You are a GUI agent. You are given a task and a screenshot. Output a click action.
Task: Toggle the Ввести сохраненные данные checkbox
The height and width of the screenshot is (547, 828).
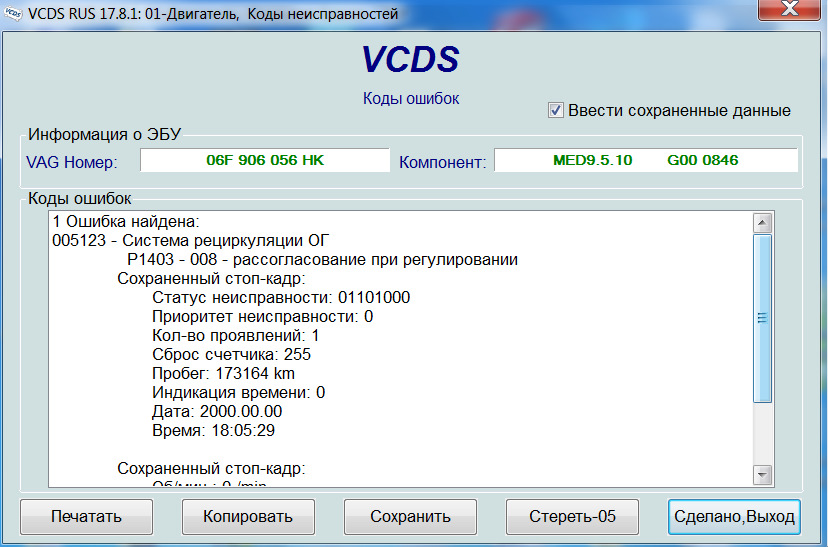555,110
